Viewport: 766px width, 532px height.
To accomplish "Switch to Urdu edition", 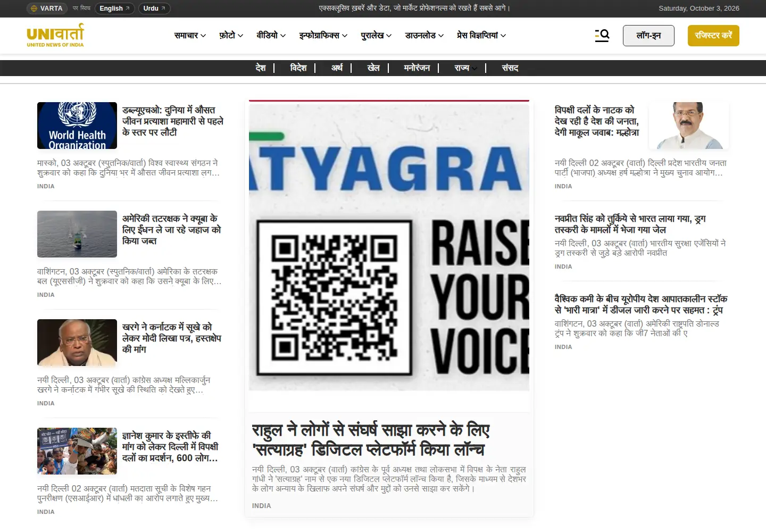I will coord(154,9).
